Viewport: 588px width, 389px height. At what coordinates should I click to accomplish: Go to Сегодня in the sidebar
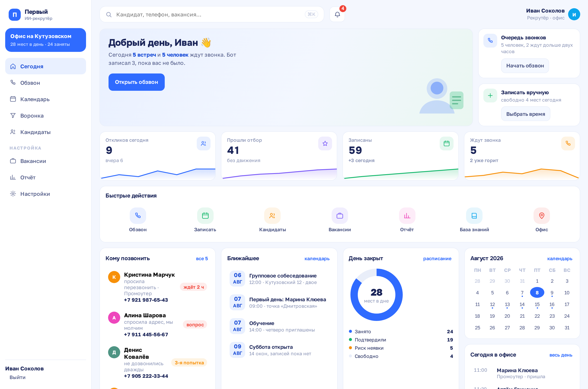[46, 66]
